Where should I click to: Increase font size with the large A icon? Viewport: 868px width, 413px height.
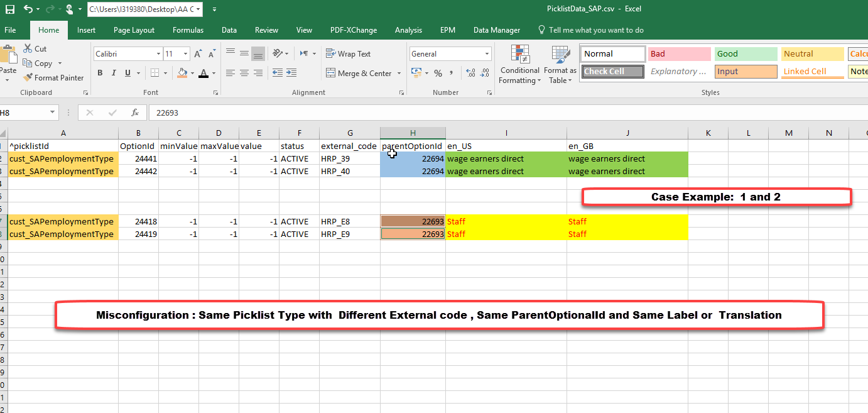pos(198,54)
